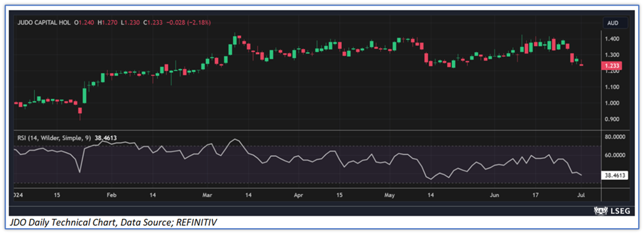This screenshot has width=644, height=234.
Task: Click the low value L1.230
Action: pos(130,23)
